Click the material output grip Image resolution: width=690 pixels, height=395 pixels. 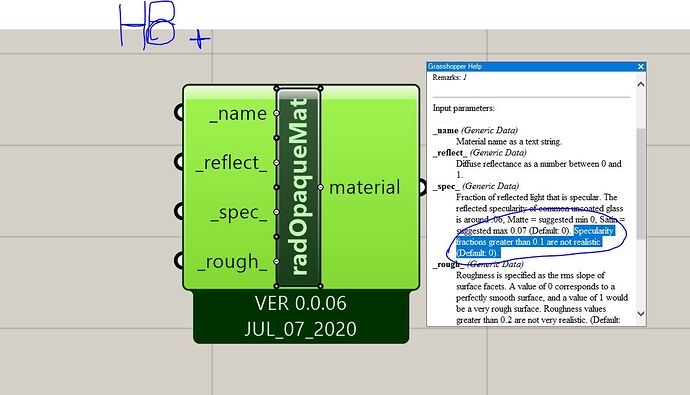point(422,187)
